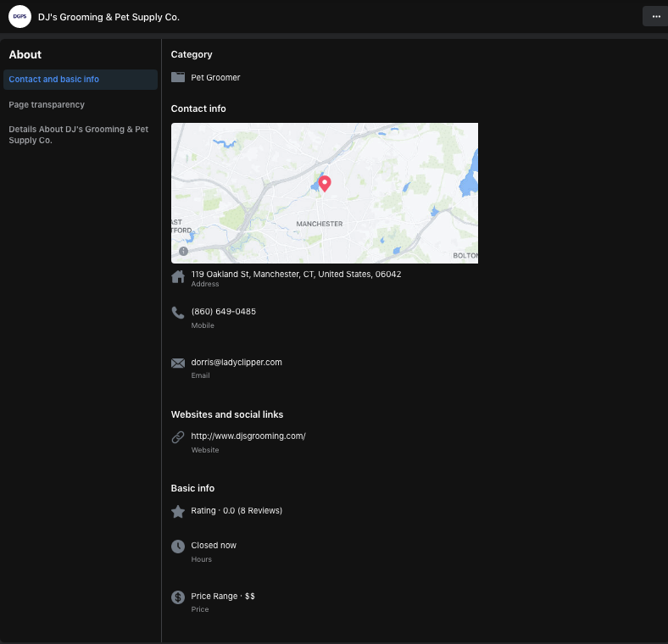Click the map info icon

point(184,252)
